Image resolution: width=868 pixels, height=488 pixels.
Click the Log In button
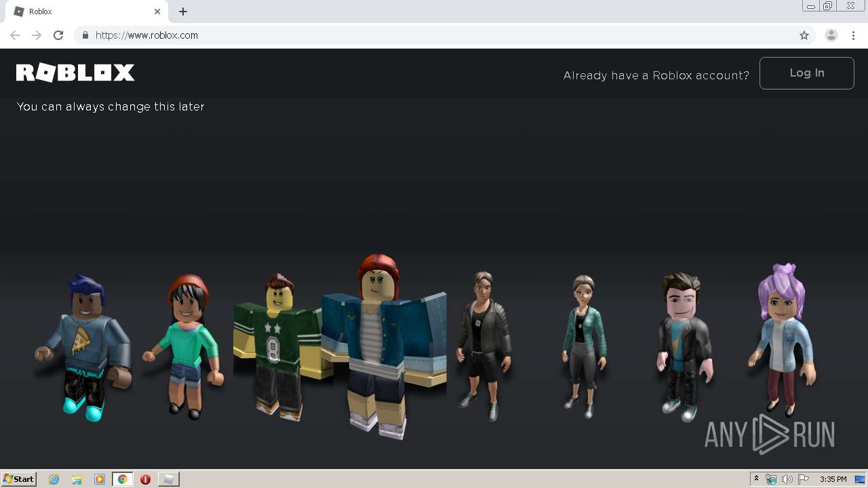tap(806, 73)
